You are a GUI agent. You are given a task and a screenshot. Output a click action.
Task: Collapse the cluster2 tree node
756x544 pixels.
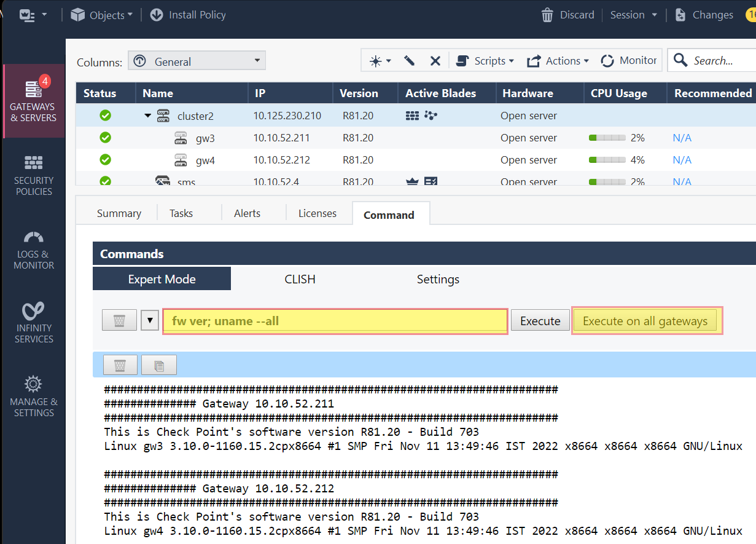point(148,116)
